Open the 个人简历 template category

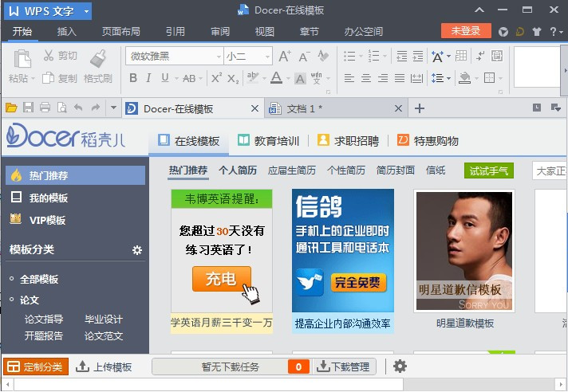coord(238,171)
